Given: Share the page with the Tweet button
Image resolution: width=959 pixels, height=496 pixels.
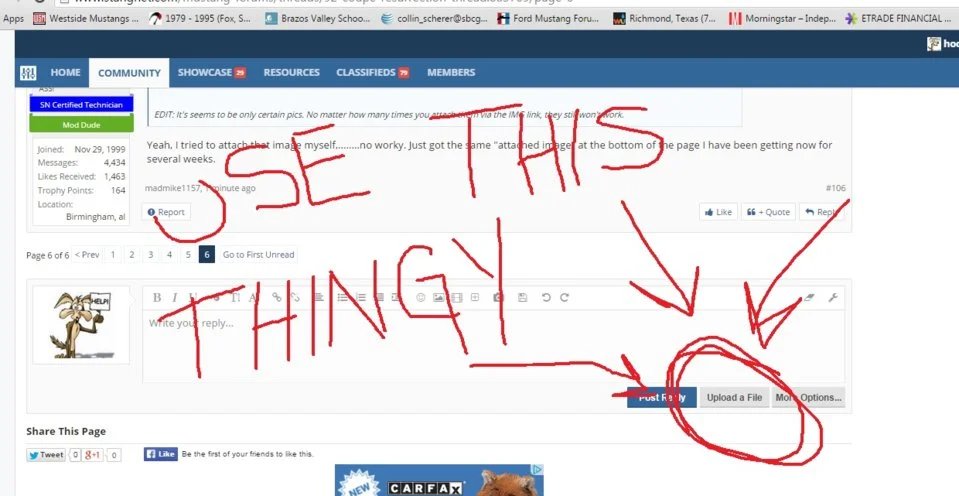Looking at the screenshot, I should click(x=46, y=454).
